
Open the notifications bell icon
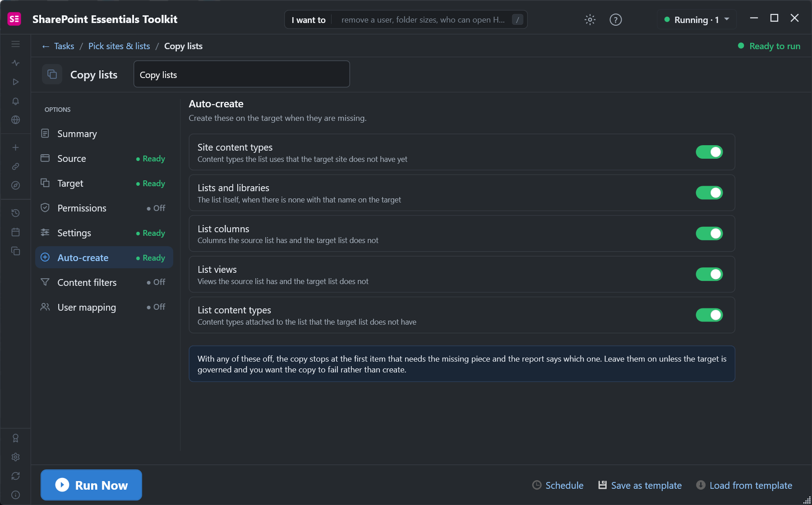tap(16, 101)
